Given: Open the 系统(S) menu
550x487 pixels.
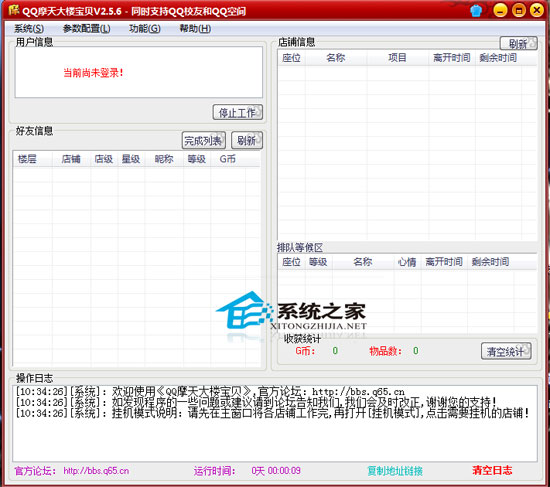Looking at the screenshot, I should [29, 28].
